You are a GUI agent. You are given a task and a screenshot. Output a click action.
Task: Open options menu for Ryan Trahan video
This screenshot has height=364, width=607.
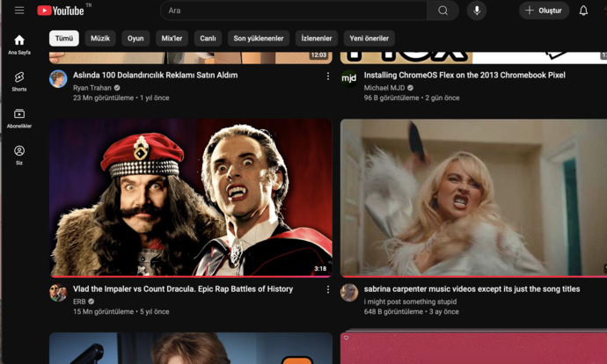point(328,76)
